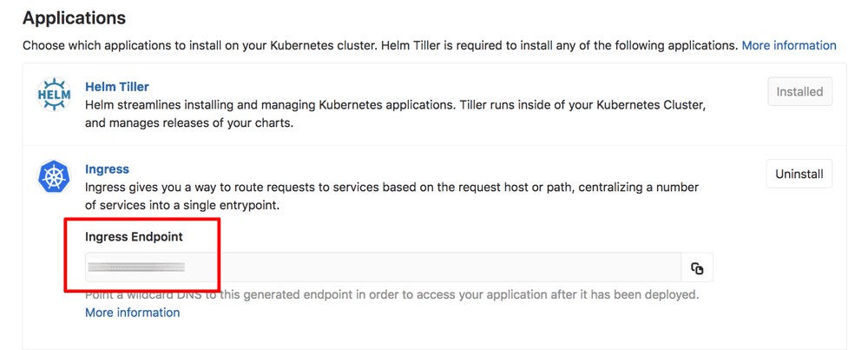Uninstall the Ingress application
Image resolution: width=868 pixels, height=350 pixels.
click(x=799, y=174)
